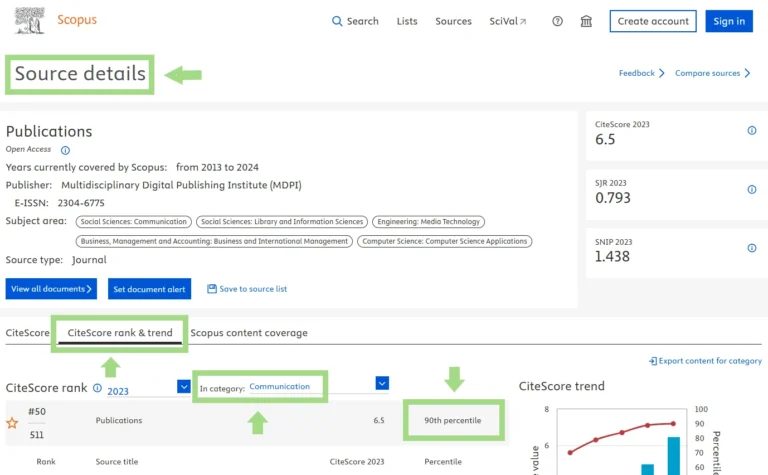
Task: Click the Sign in button
Action: click(730, 21)
